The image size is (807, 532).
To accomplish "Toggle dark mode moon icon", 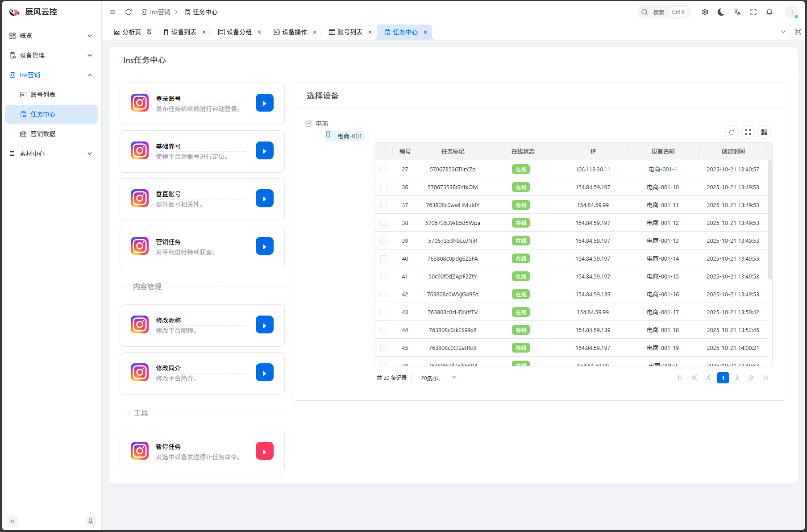I will [721, 12].
